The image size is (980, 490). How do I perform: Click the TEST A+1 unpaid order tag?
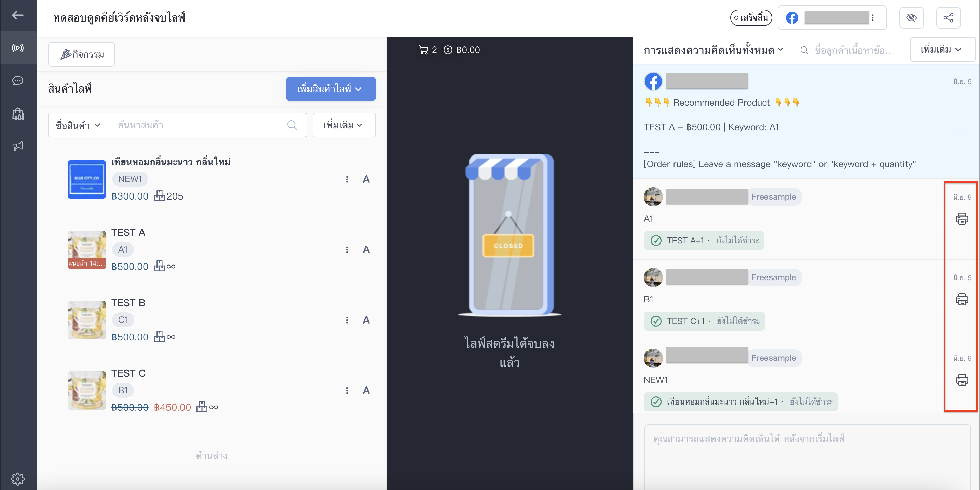click(x=704, y=241)
